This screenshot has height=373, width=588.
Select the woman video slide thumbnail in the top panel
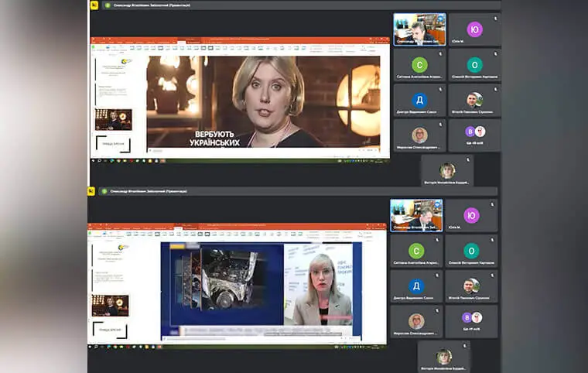pyautogui.click(x=113, y=120)
